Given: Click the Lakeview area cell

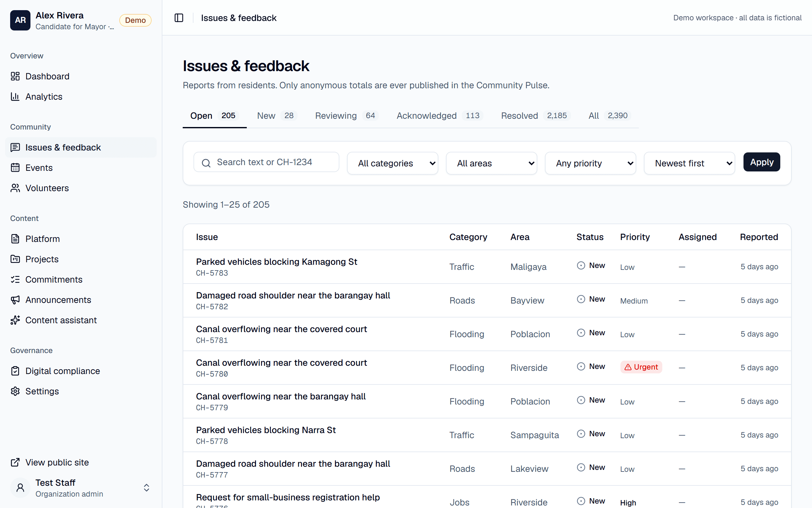Looking at the screenshot, I should (x=529, y=469).
